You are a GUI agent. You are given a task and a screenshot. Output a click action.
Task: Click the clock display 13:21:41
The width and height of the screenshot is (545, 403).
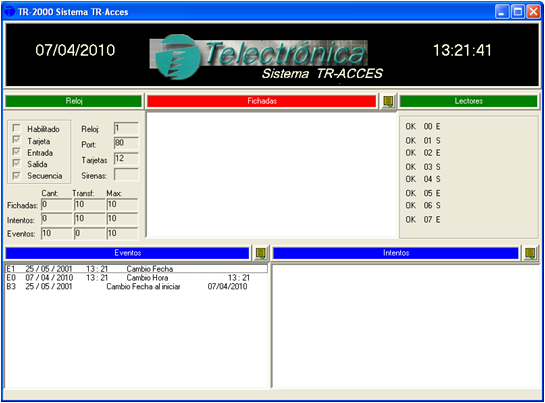(x=462, y=50)
